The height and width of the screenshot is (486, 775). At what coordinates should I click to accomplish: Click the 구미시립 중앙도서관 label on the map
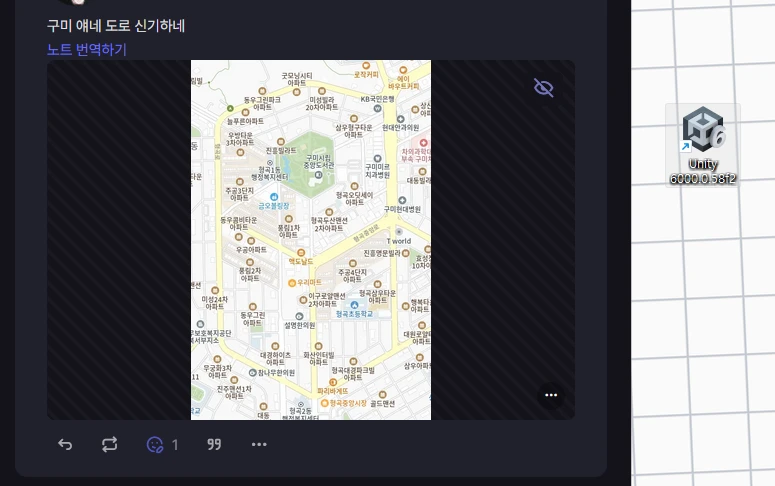[x=319, y=162]
